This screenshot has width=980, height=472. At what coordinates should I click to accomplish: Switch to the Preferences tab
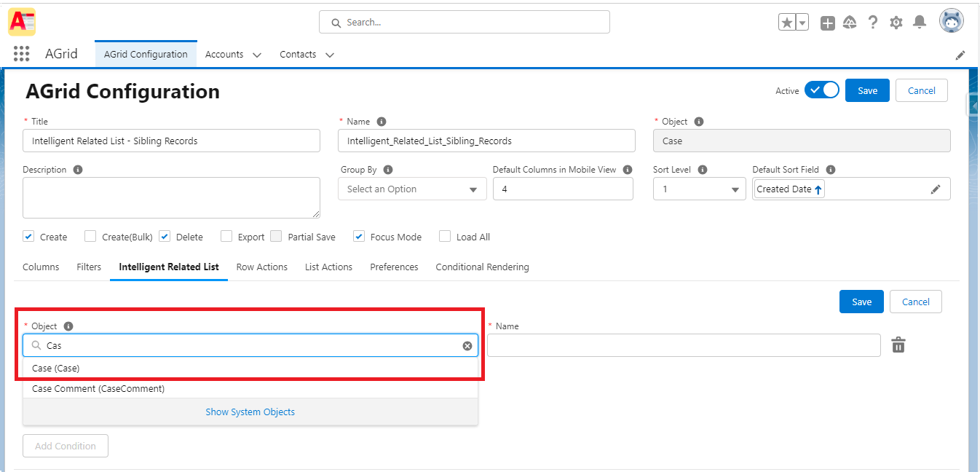pos(394,267)
